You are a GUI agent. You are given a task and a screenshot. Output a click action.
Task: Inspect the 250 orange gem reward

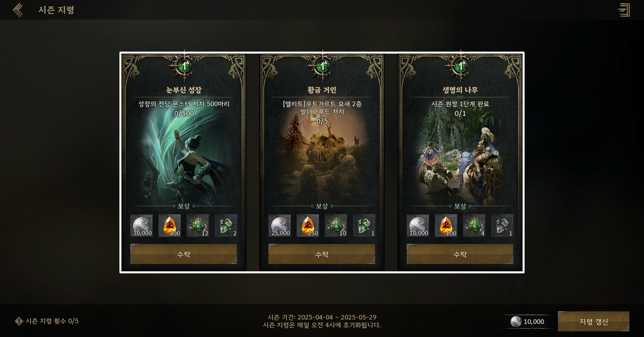(x=308, y=226)
